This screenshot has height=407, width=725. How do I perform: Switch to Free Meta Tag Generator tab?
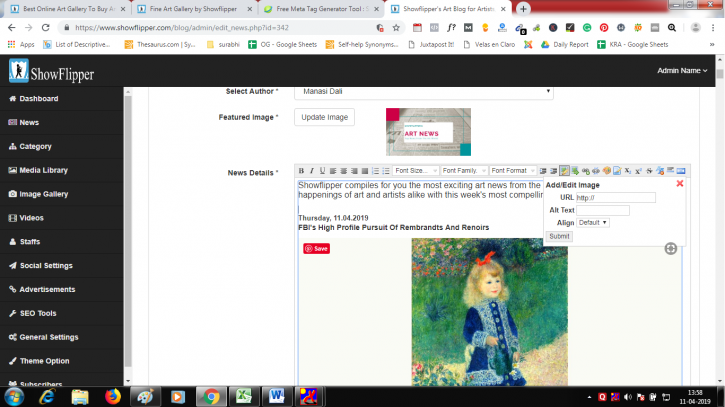click(x=321, y=9)
